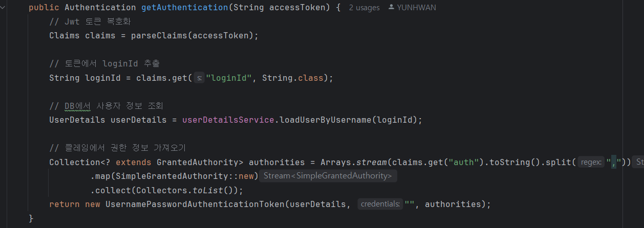Click String.class argument

292,78
